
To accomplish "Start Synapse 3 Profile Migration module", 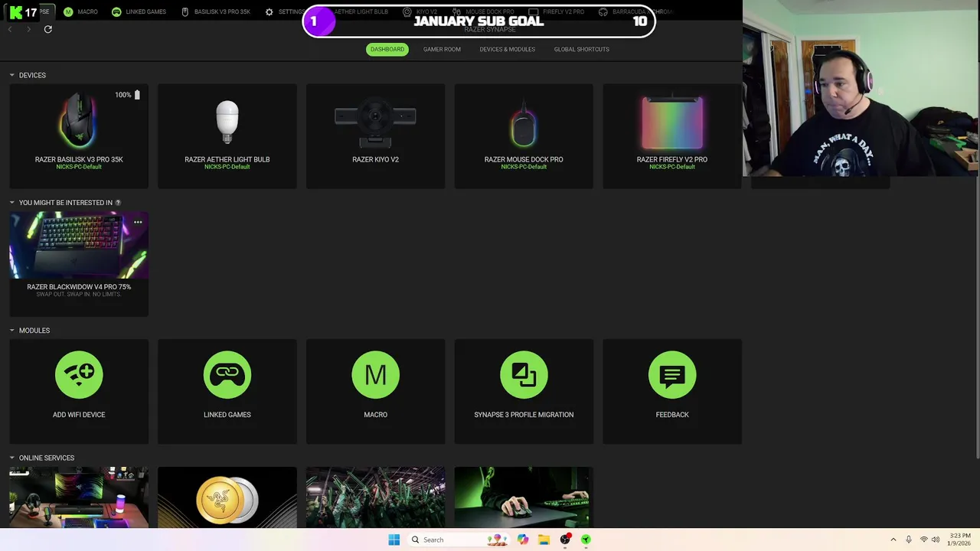I will coord(524,391).
